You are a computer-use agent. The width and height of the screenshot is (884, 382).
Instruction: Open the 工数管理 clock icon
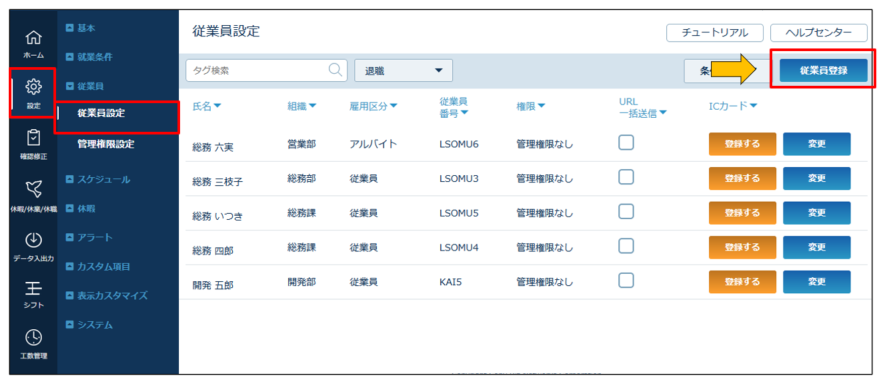coord(34,337)
